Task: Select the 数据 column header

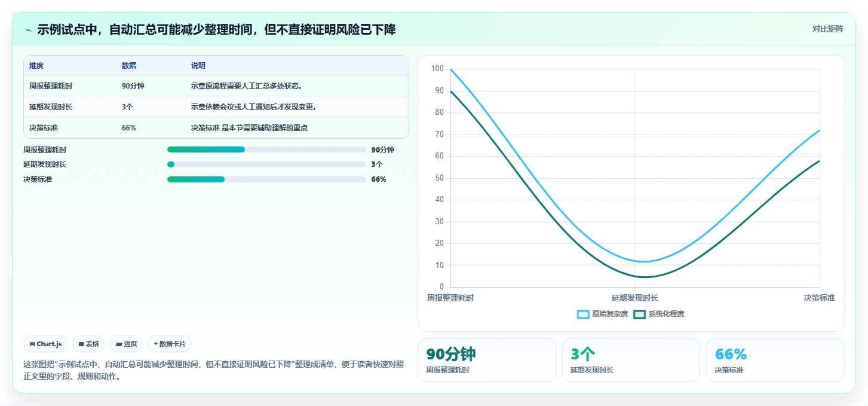Action: click(x=129, y=66)
